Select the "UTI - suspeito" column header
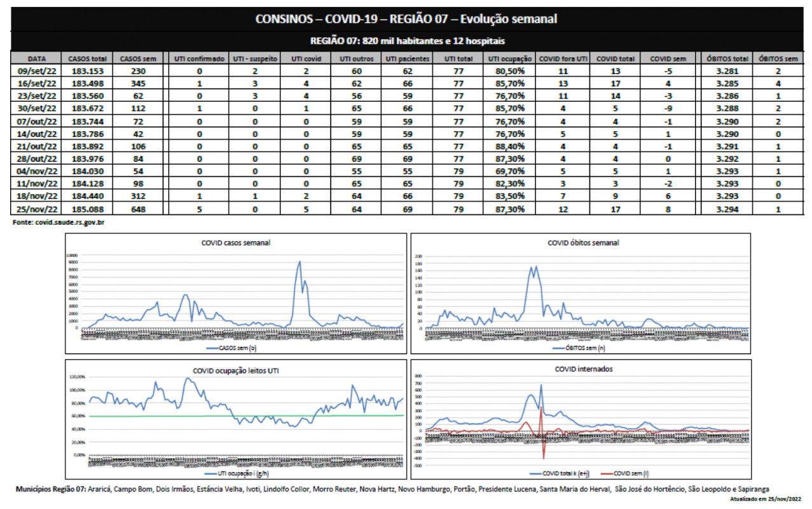Screen dimensions: 812x509 [255, 59]
